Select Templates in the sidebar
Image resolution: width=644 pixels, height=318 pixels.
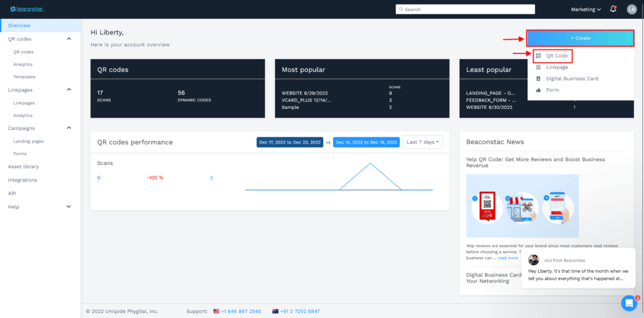click(x=25, y=77)
